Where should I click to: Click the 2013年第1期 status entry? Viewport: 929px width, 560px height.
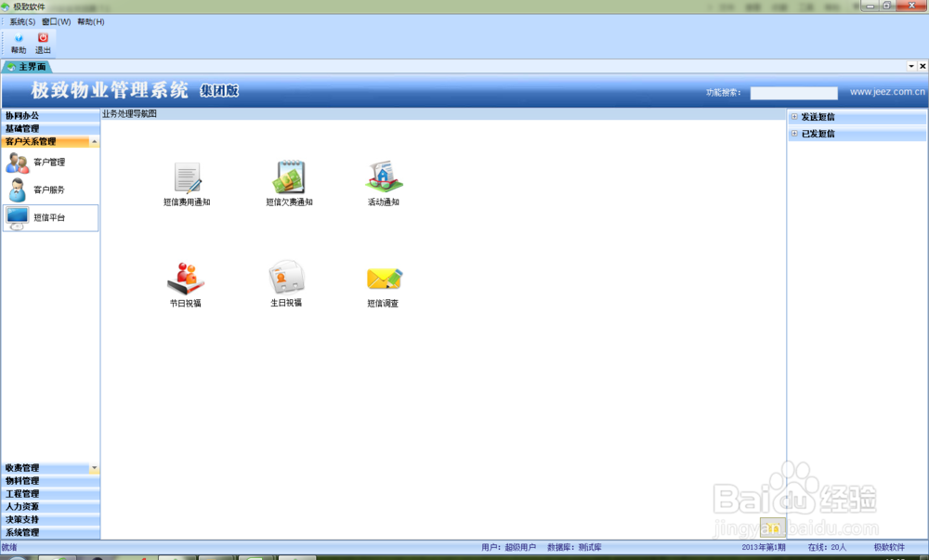pyautogui.click(x=763, y=548)
